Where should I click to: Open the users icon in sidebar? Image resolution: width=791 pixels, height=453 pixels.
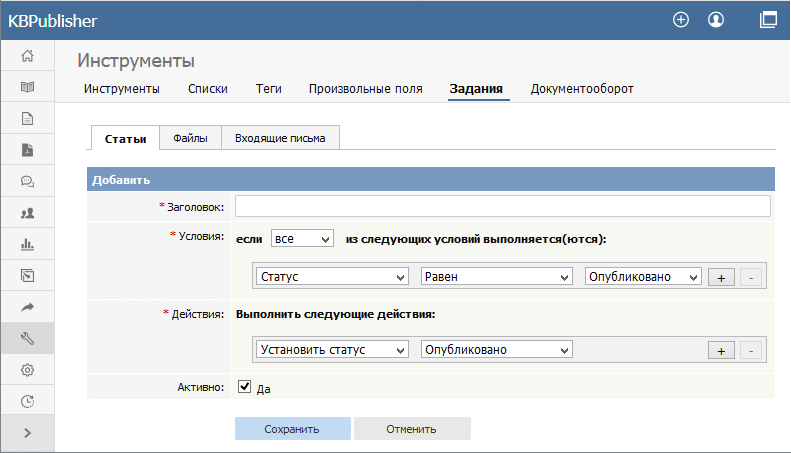(x=27, y=213)
